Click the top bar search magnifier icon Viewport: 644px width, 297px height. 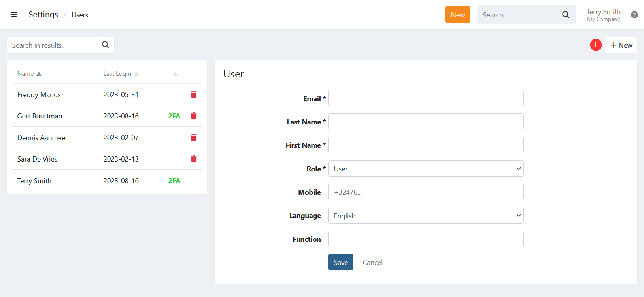[x=566, y=15]
